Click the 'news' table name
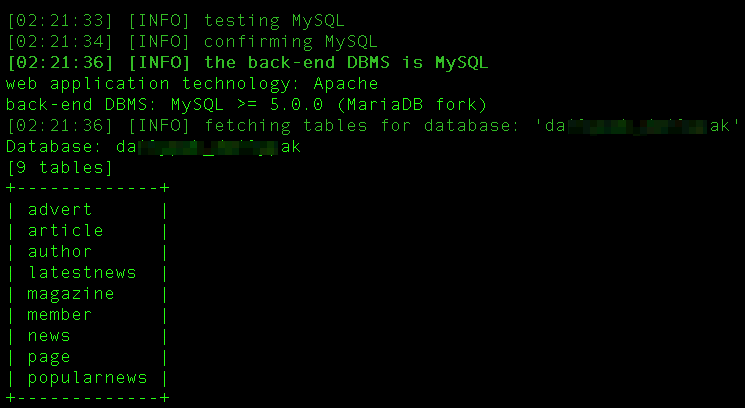Image resolution: width=745 pixels, height=408 pixels. click(48, 335)
